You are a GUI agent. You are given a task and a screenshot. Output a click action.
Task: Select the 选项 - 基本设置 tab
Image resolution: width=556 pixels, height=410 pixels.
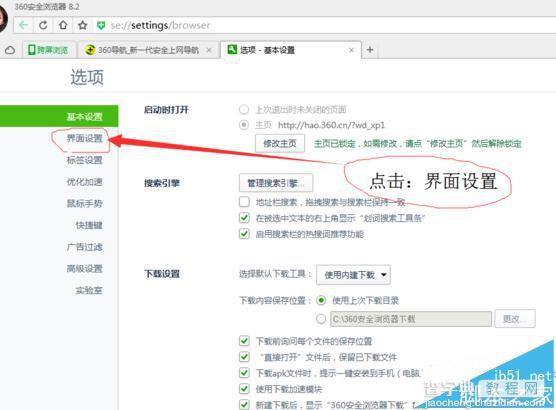pyautogui.click(x=291, y=50)
